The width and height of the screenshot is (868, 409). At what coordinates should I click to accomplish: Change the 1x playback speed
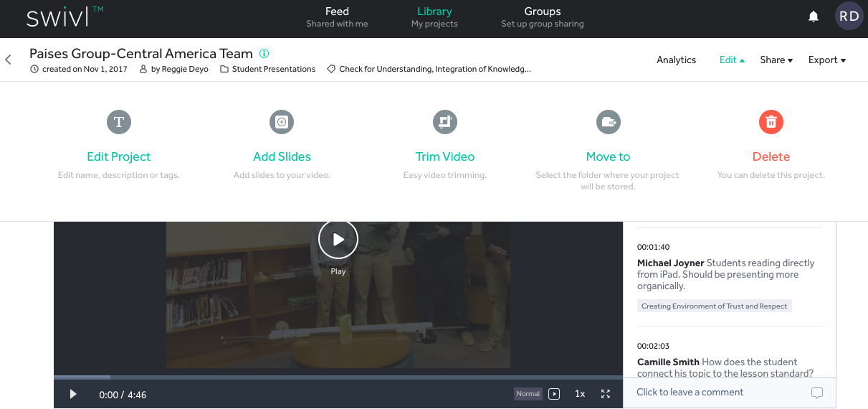(x=580, y=394)
